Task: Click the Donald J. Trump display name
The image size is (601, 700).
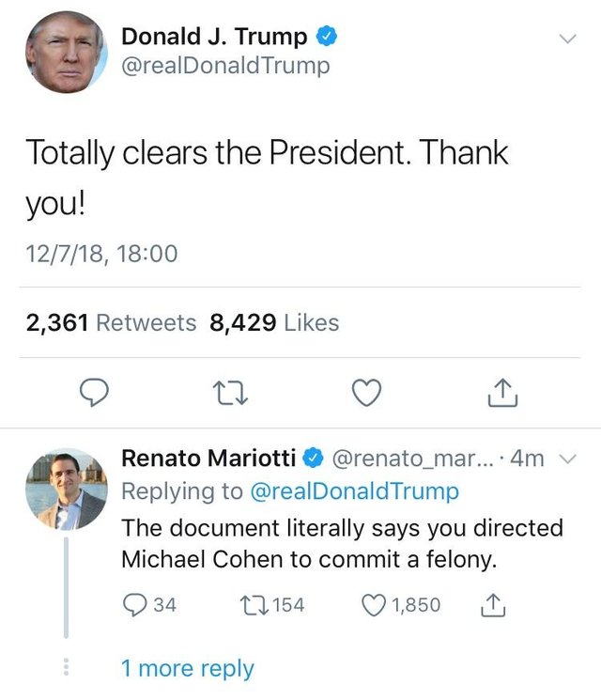Action: [214, 38]
